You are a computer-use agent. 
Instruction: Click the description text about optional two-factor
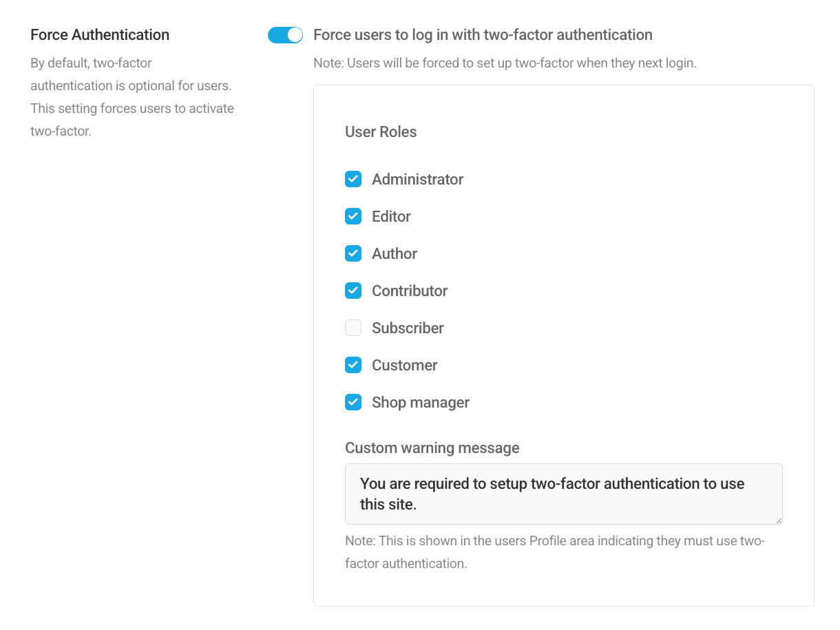[132, 96]
